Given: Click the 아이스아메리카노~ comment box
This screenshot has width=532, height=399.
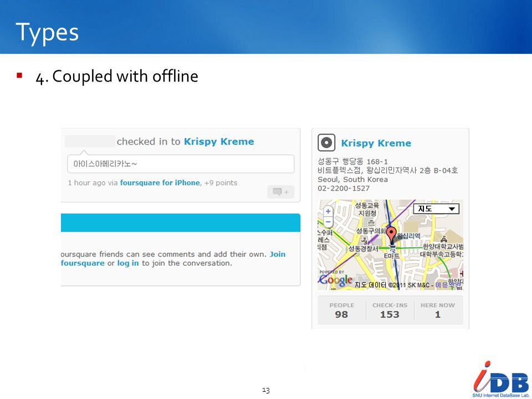Looking at the screenshot, I should coord(181,164).
